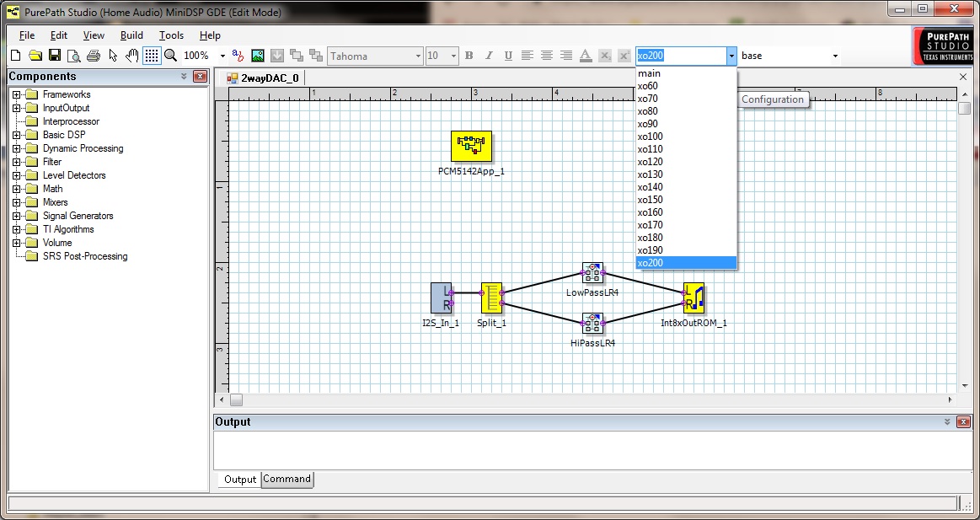The image size is (980, 520).
Task: Select the Int8xOutROM_1 output block
Action: point(693,298)
